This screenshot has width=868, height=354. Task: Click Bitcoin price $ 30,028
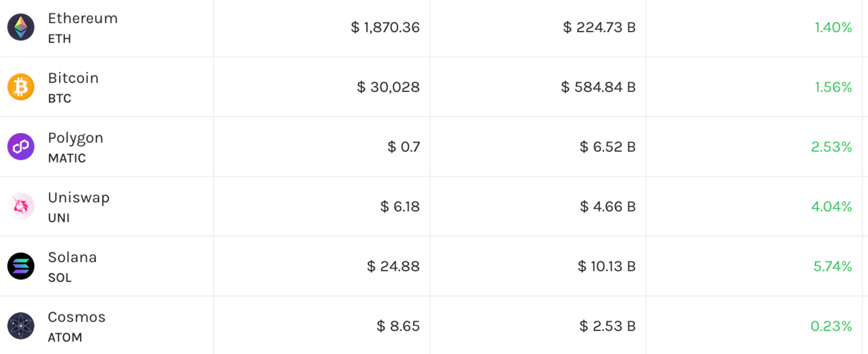tap(388, 87)
